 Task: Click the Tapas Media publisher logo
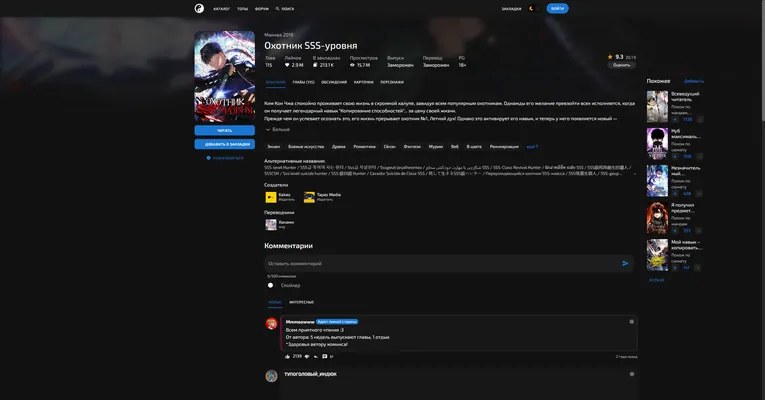click(309, 197)
